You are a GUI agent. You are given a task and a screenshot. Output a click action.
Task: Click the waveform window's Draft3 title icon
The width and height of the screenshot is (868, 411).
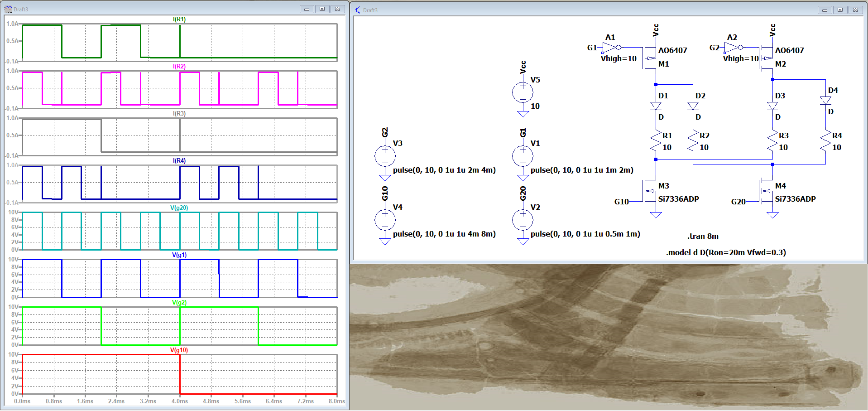[x=8, y=9]
